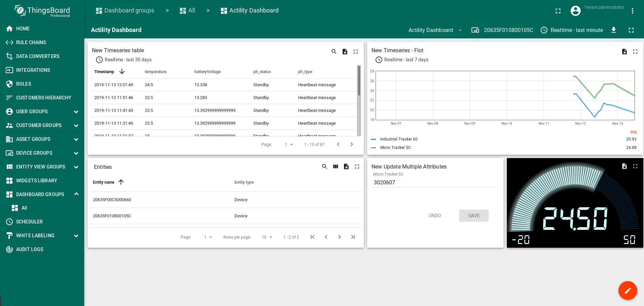Open the top-right more options menu
The image size is (644, 306).
tap(633, 11)
